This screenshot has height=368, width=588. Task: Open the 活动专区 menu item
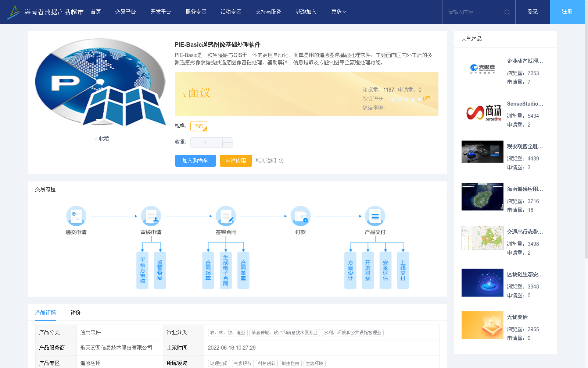tap(231, 12)
